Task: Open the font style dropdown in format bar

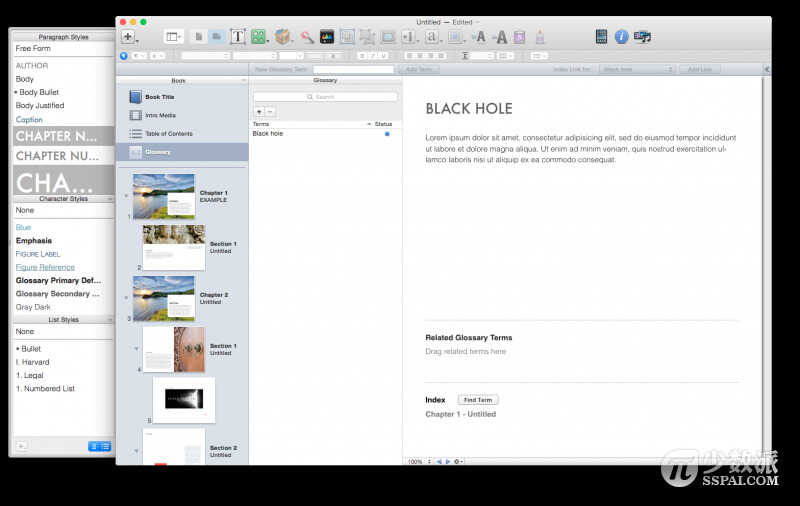Action: coord(255,56)
